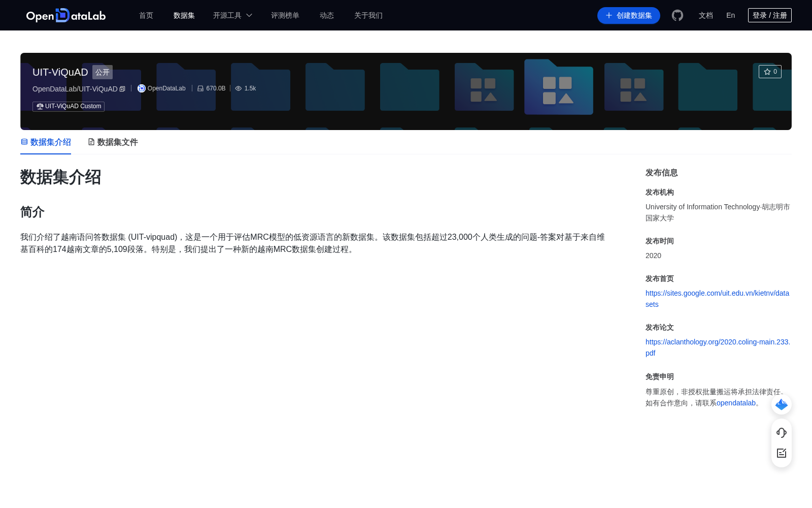Click the 登录 / 注册 button
812x508 pixels.
point(770,15)
